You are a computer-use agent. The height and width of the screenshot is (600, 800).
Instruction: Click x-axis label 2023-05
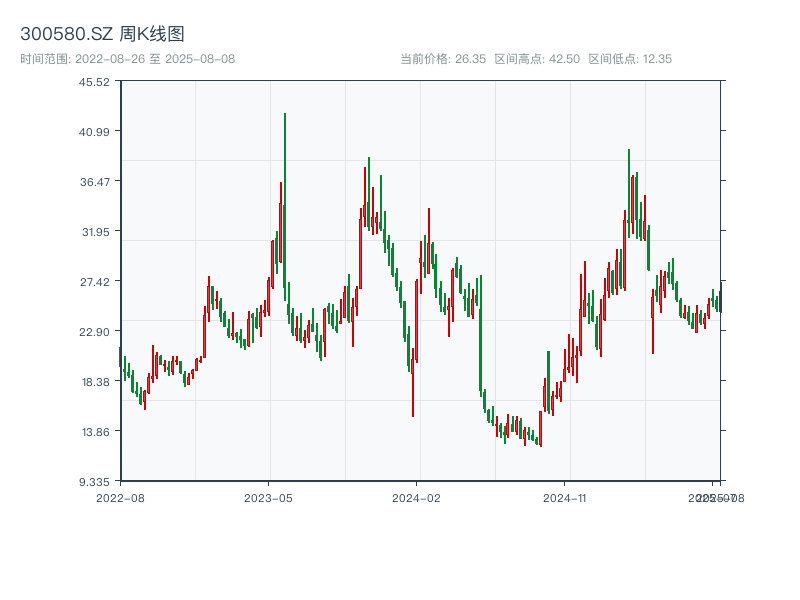(268, 498)
